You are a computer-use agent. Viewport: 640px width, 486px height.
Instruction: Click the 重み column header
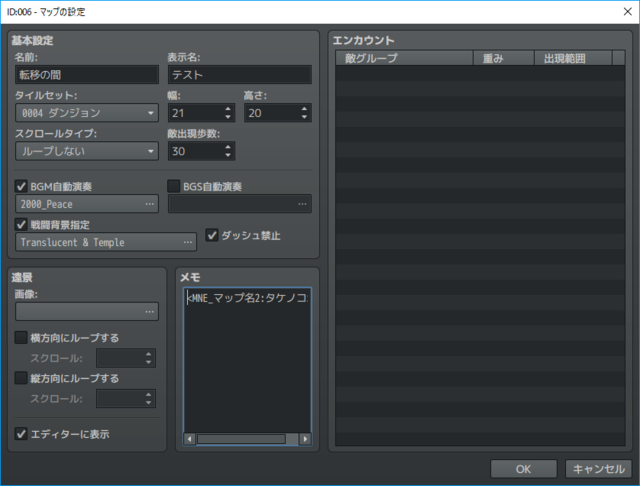tap(504, 58)
